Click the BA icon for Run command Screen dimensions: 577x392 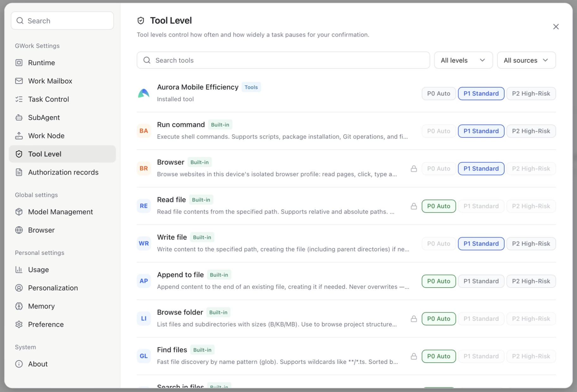point(144,131)
